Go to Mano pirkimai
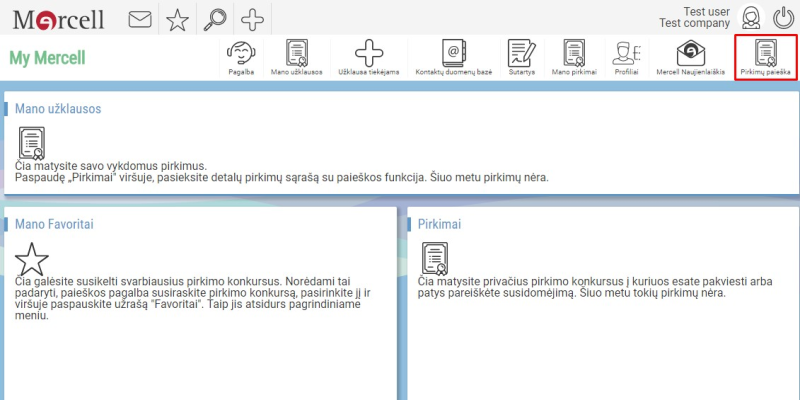Screen dimensions: 800x400 pos(574,58)
